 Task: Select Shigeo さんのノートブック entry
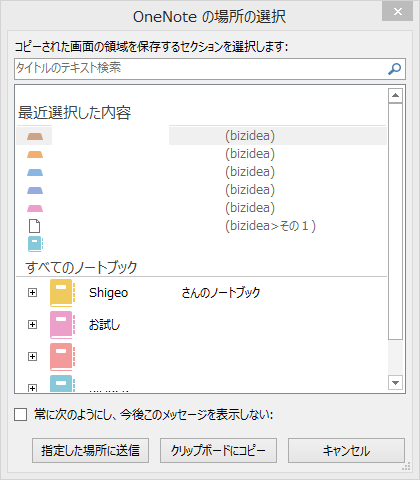pyautogui.click(x=174, y=293)
